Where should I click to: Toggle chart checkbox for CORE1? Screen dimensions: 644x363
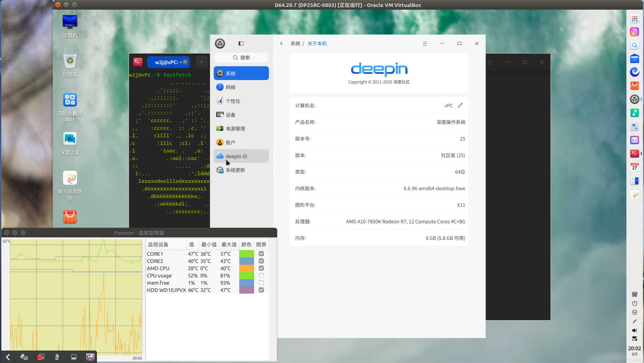[261, 254]
